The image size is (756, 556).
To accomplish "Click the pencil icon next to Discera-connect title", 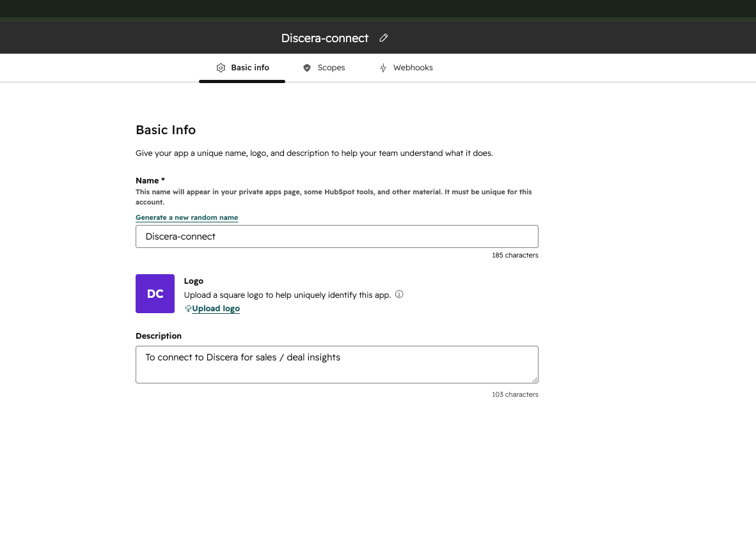I will tap(383, 38).
